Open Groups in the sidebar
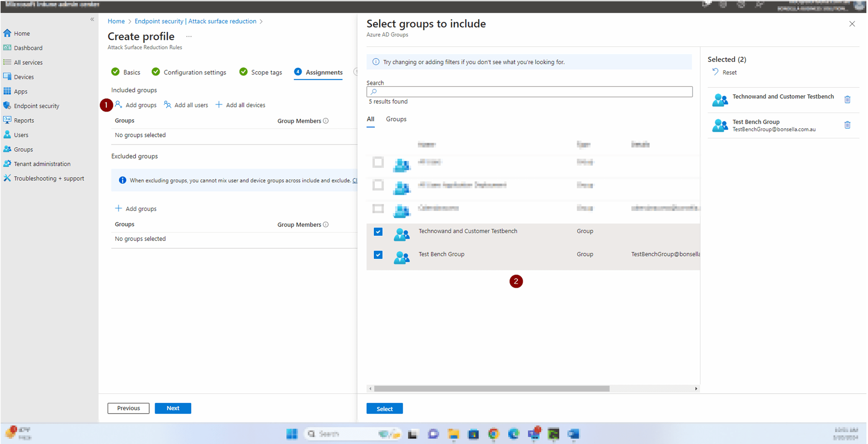Screen dimensions: 868x444 (23, 149)
